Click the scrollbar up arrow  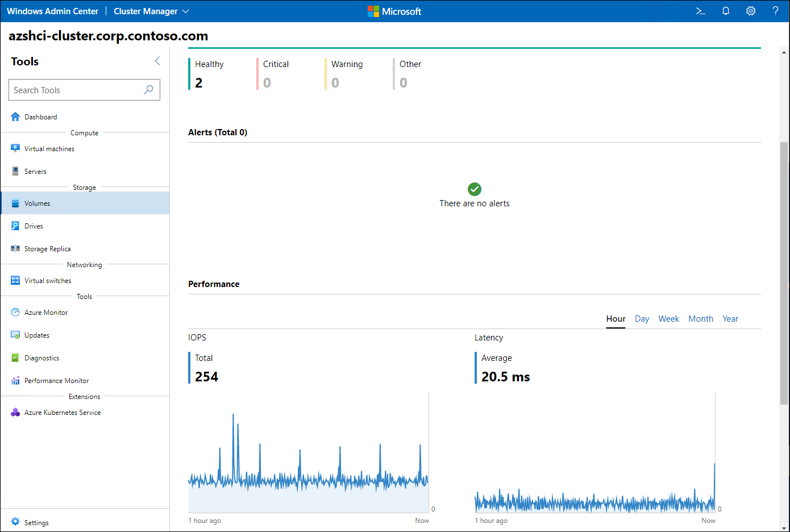784,52
